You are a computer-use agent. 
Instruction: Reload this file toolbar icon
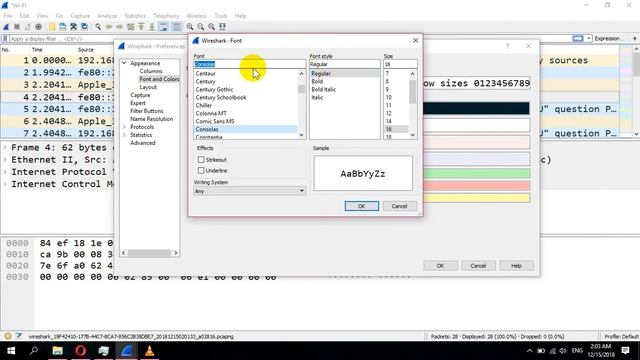pos(84,27)
